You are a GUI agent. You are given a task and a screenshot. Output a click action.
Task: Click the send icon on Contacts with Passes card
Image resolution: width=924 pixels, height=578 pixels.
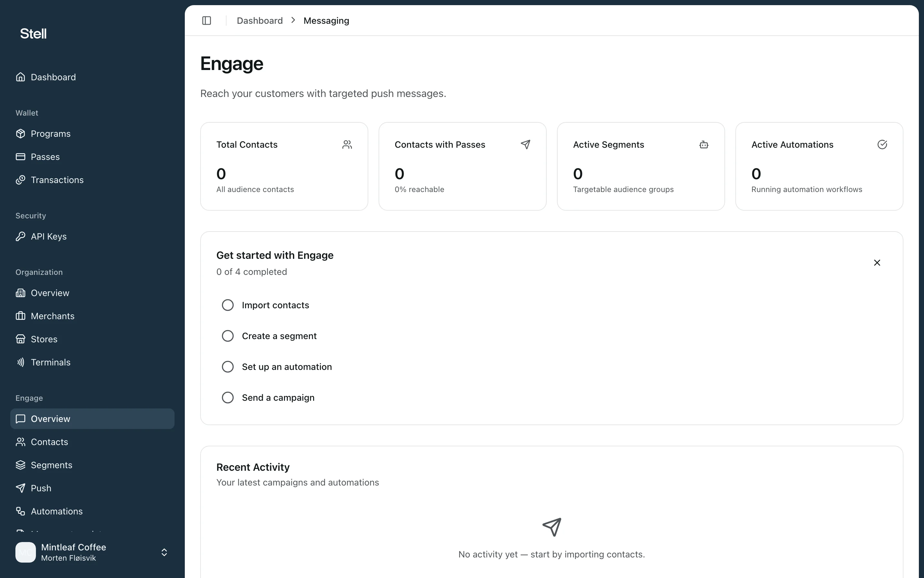pyautogui.click(x=526, y=144)
